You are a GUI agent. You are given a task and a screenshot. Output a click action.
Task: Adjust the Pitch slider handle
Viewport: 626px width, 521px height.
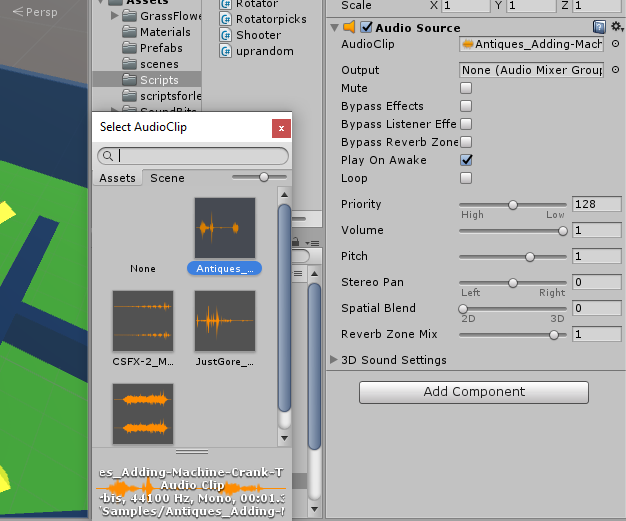point(530,257)
